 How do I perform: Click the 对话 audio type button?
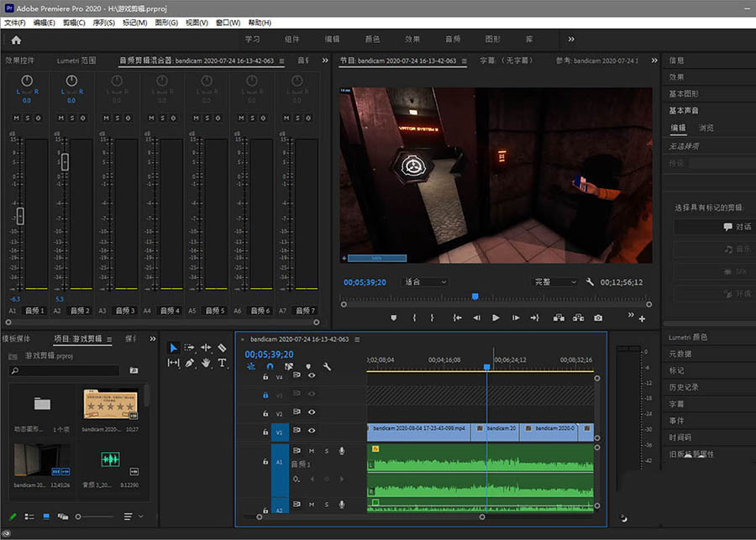(x=738, y=227)
